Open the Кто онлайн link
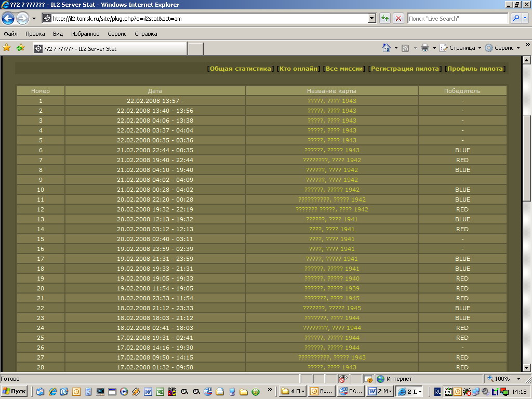This screenshot has height=399, width=532. point(298,69)
